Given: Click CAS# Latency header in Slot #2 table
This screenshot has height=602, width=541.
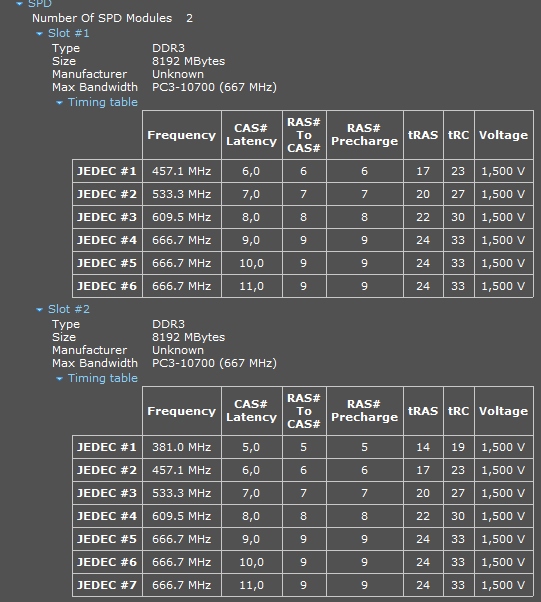Looking at the screenshot, I should [x=251, y=411].
